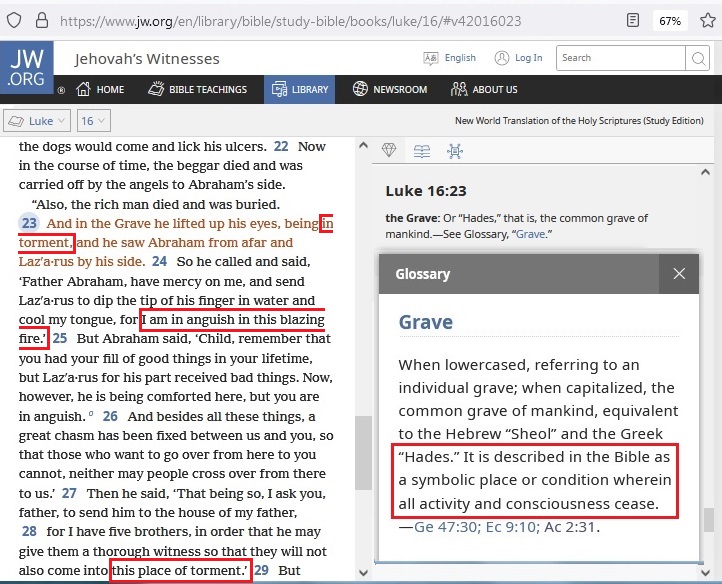This screenshot has width=722, height=584.
Task: Click the Grave glossary heading
Action: tap(426, 322)
